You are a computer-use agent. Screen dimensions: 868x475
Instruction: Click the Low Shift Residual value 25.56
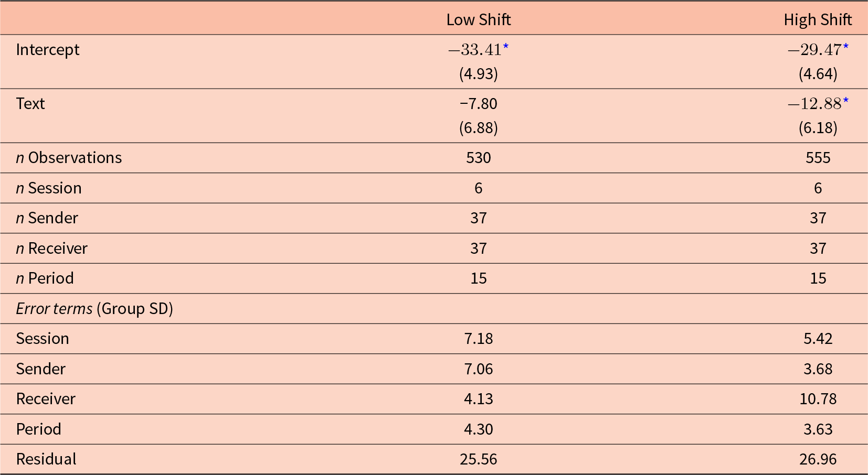pos(478,459)
